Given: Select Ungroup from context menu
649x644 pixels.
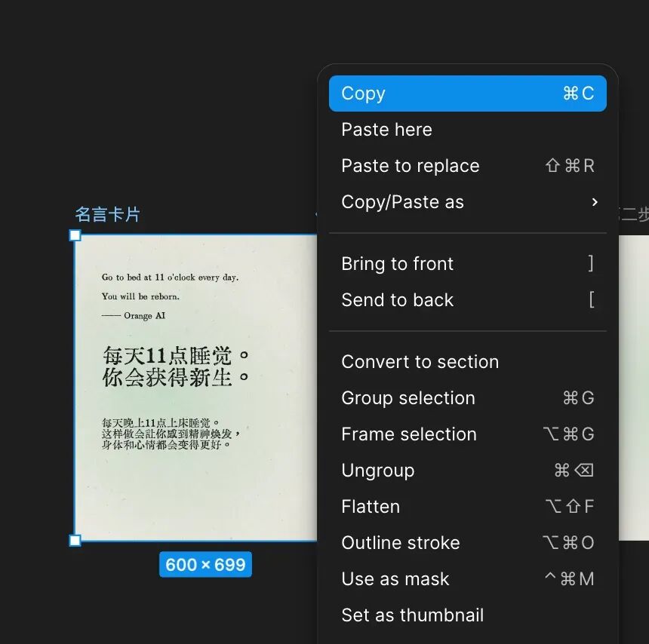Looking at the screenshot, I should pyautogui.click(x=467, y=471).
